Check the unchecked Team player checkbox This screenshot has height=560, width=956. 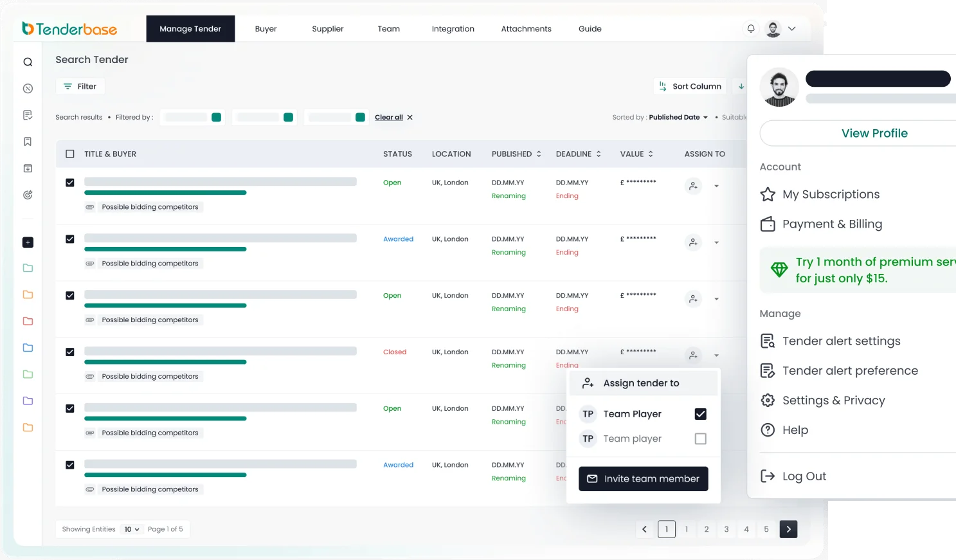click(x=700, y=438)
